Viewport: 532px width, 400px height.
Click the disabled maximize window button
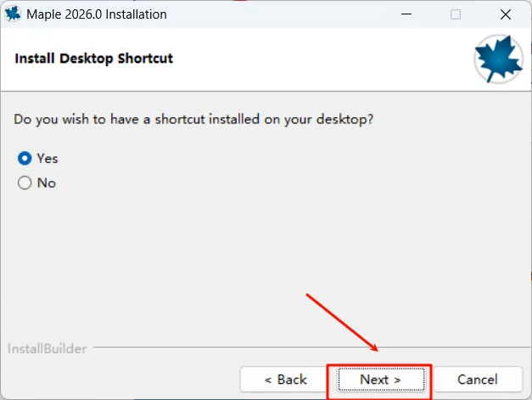click(456, 14)
